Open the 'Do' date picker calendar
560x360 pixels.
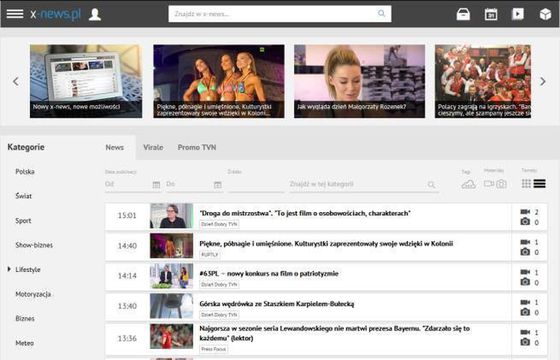218,185
